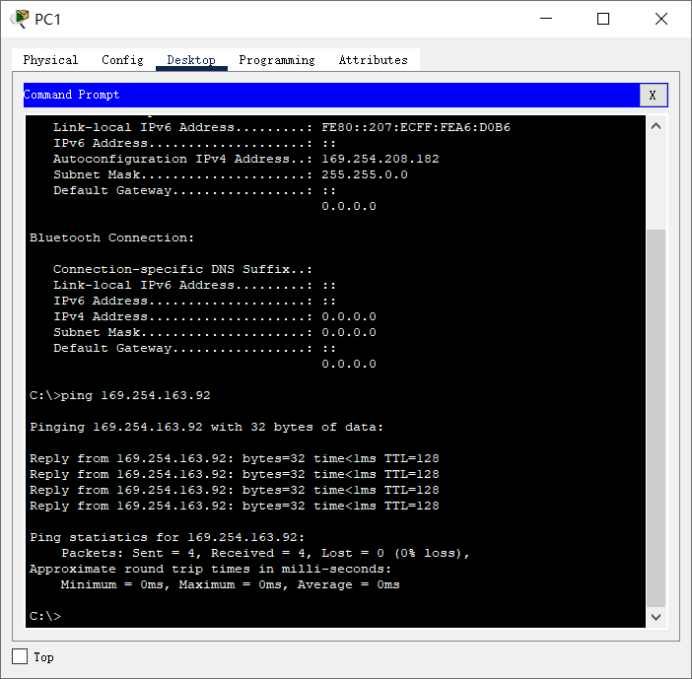Click the 'Minimum = 0ms' round trip line
Viewport: 692px width, 679px height.
(230, 585)
